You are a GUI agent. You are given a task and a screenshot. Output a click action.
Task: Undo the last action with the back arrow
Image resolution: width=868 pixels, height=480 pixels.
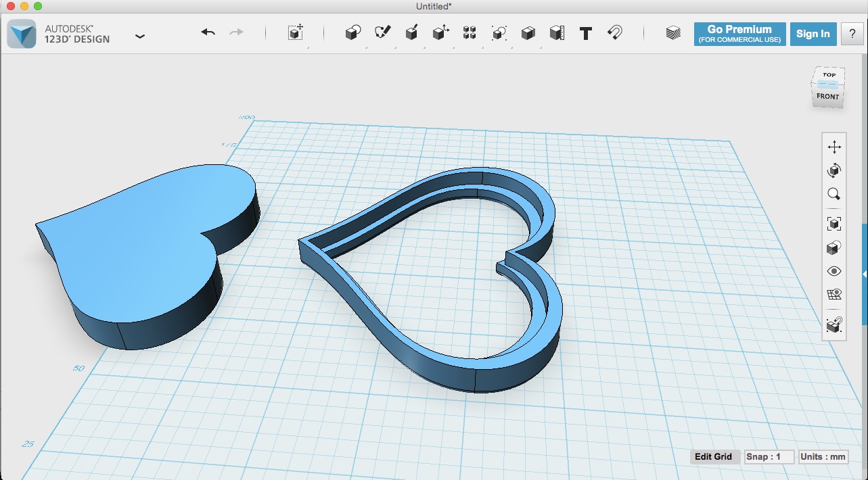coord(208,32)
